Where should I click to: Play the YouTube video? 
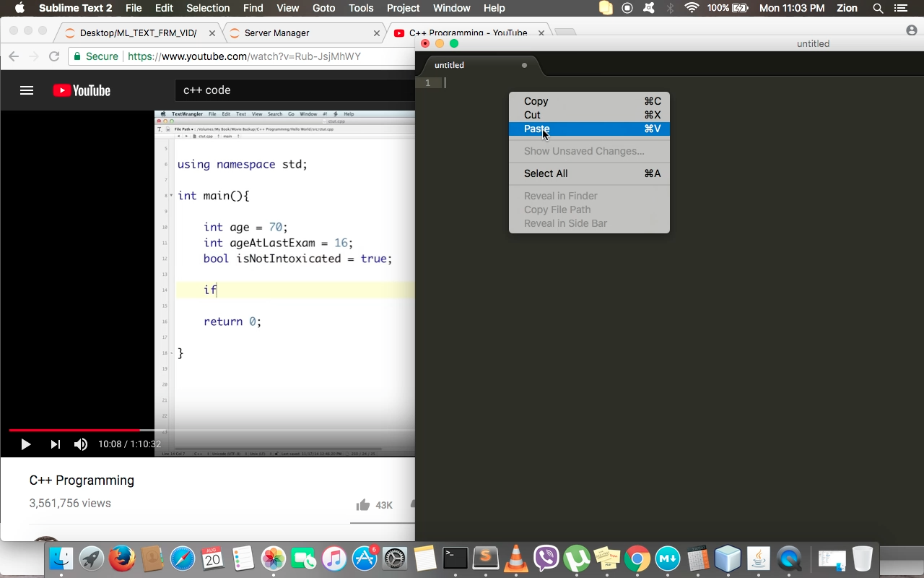[26, 444]
